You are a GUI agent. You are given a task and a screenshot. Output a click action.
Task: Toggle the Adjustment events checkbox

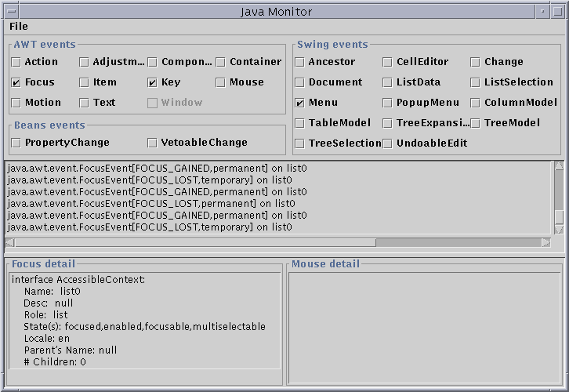point(84,62)
